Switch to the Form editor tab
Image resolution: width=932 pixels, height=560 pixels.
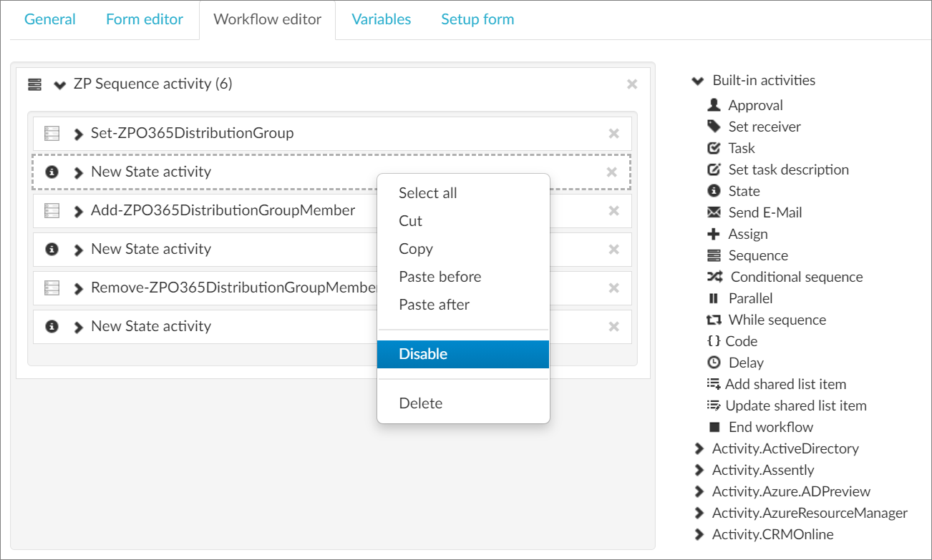145,19
